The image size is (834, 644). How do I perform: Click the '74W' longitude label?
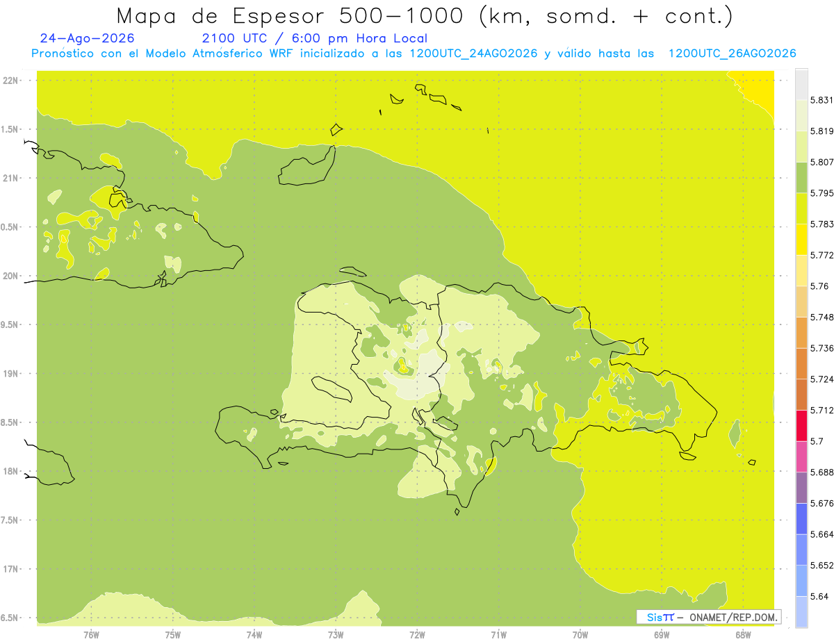click(254, 634)
